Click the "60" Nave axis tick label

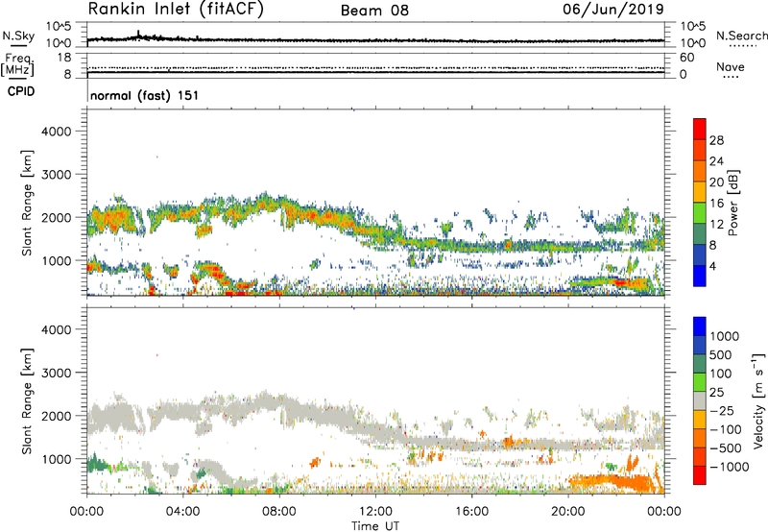click(x=686, y=58)
